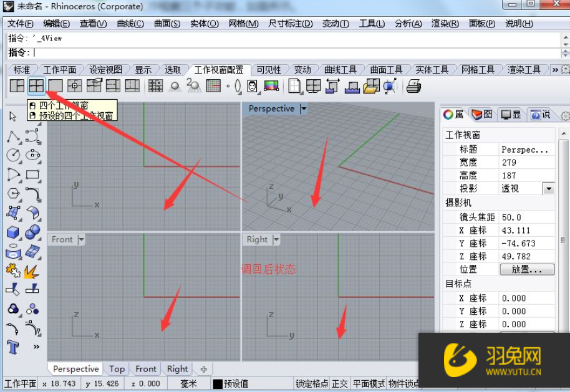
Task: Select the Circle tool in the sidebar
Action: click(x=14, y=155)
